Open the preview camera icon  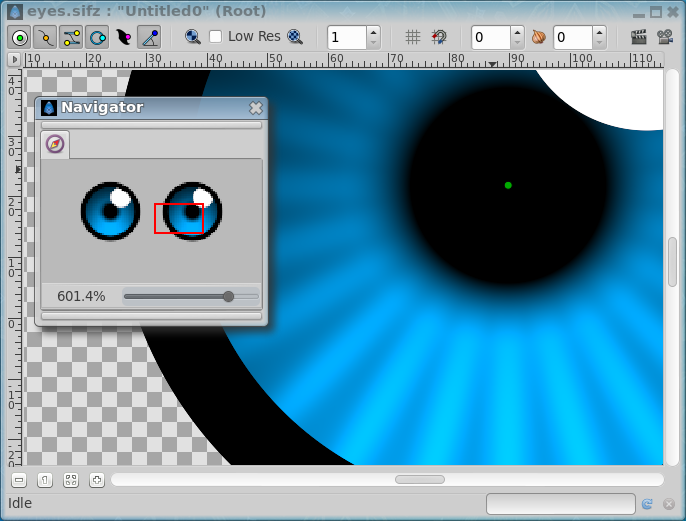click(x=665, y=37)
